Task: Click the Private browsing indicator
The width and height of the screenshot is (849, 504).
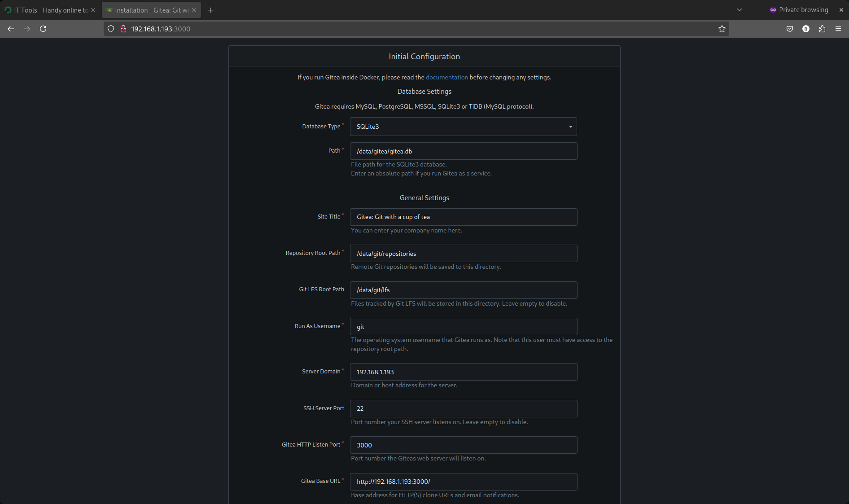Action: [x=799, y=10]
